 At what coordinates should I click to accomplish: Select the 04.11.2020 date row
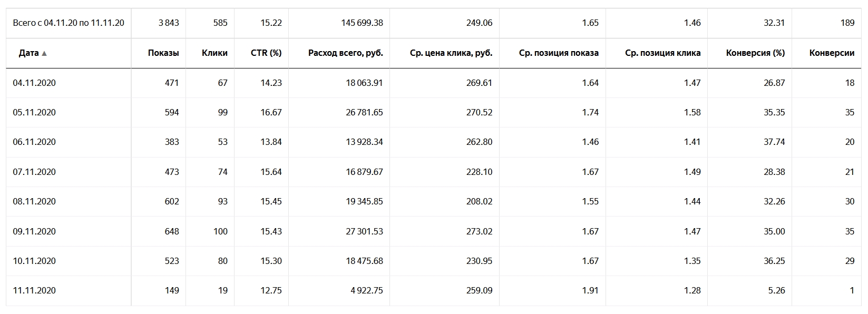pos(34,83)
